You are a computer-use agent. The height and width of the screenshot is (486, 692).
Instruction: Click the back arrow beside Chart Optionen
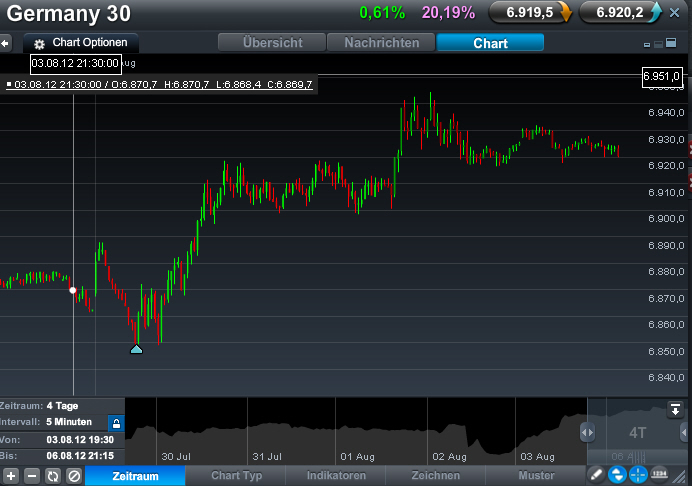click(5, 43)
